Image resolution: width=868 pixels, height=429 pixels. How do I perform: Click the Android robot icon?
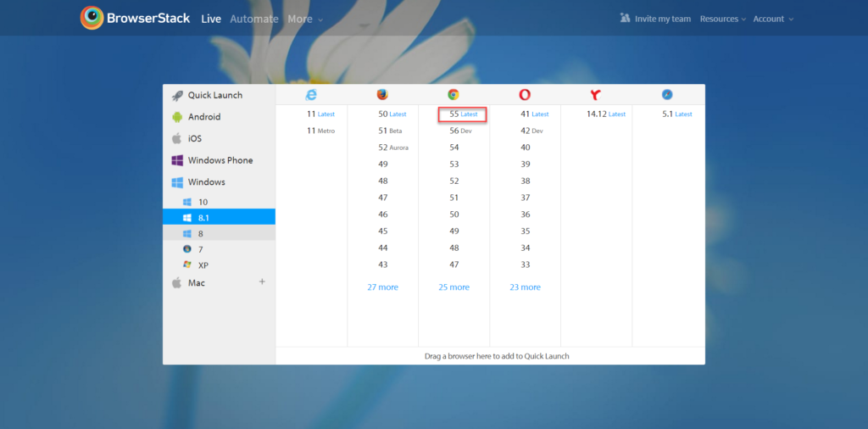pyautogui.click(x=177, y=117)
